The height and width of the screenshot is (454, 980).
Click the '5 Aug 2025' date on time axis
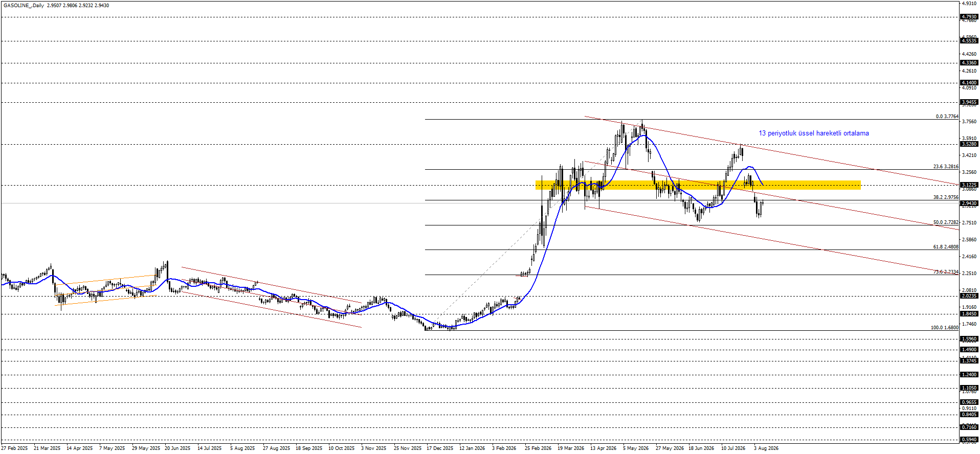click(242, 448)
